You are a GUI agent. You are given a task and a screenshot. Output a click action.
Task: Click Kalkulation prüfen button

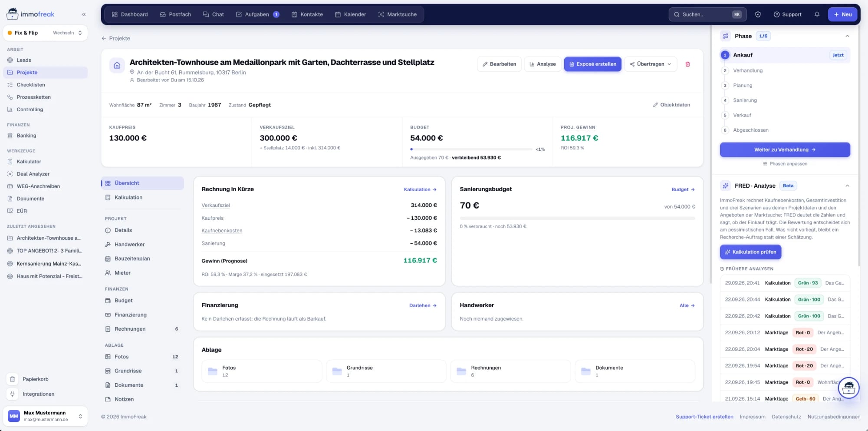750,252
